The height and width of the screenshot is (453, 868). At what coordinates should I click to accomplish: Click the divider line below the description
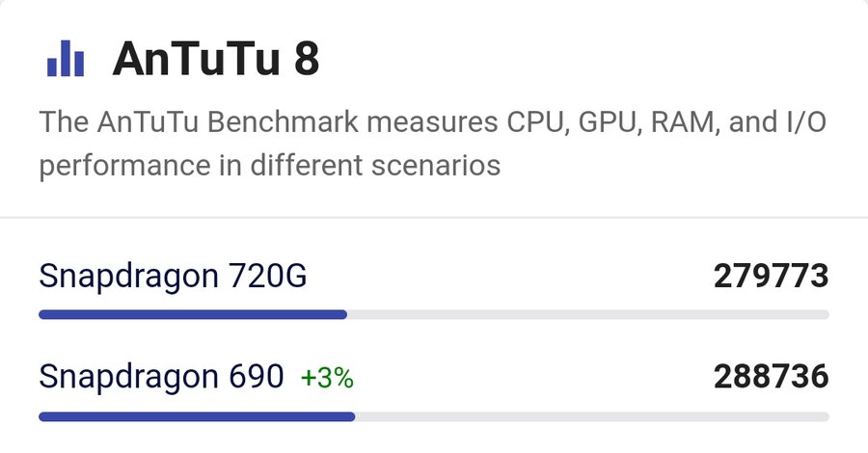pyautogui.click(x=434, y=218)
